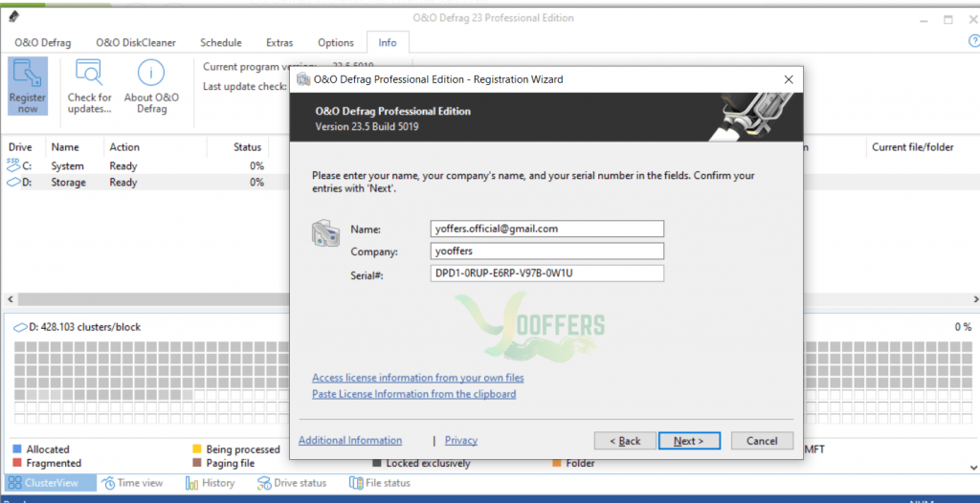Click the History chart icon
Screen dimensions: 980x503
pos(191,483)
